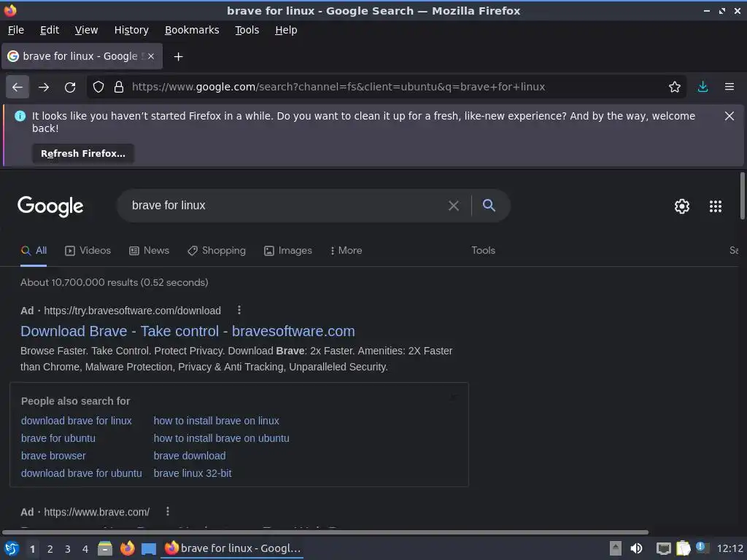The image size is (747, 560).
Task: View site security via padlock icon
Action: (x=119, y=87)
